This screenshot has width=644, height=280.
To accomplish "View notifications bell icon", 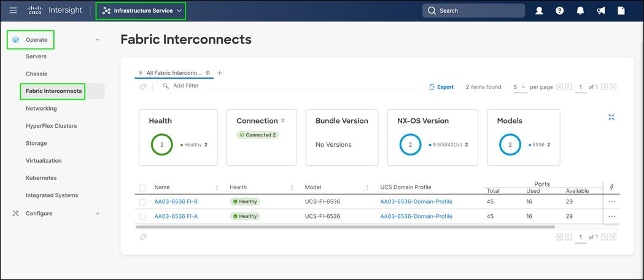I will click(580, 10).
